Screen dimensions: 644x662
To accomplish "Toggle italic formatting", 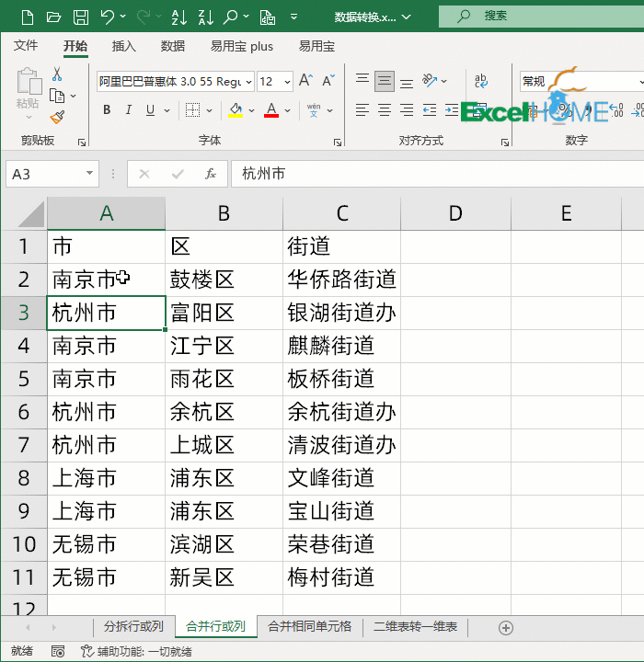I will tap(129, 110).
